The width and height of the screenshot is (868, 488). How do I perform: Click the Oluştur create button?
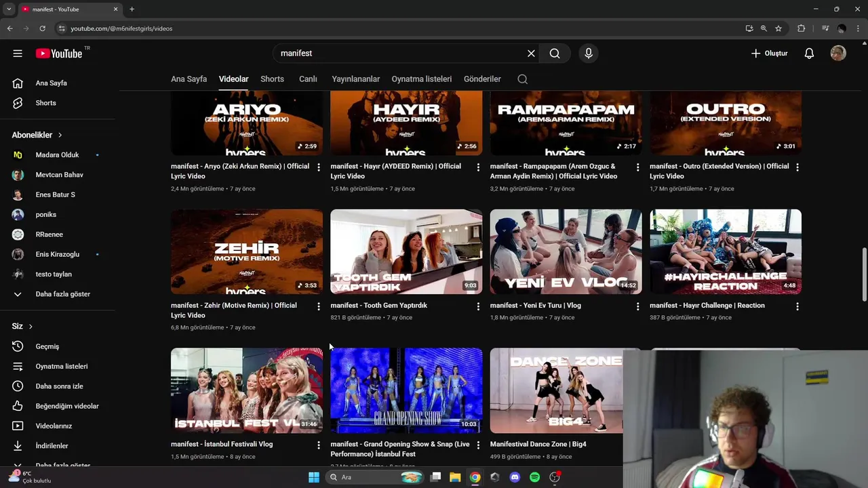click(769, 54)
